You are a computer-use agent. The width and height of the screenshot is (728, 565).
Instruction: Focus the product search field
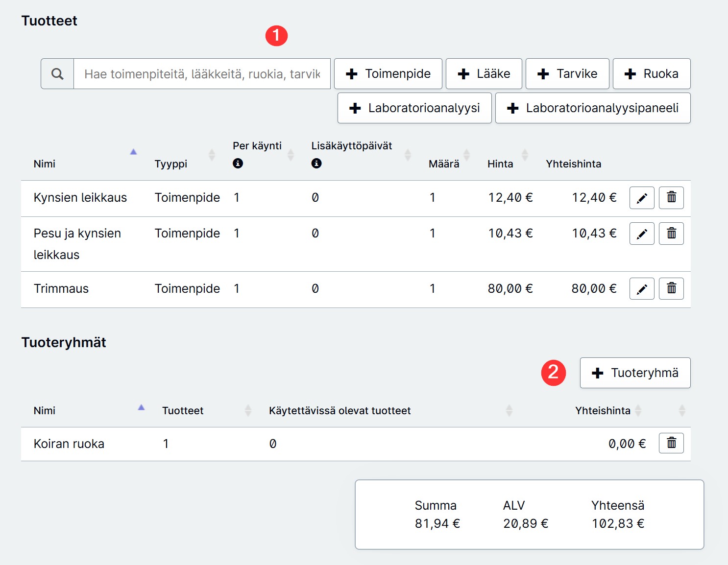click(x=202, y=74)
